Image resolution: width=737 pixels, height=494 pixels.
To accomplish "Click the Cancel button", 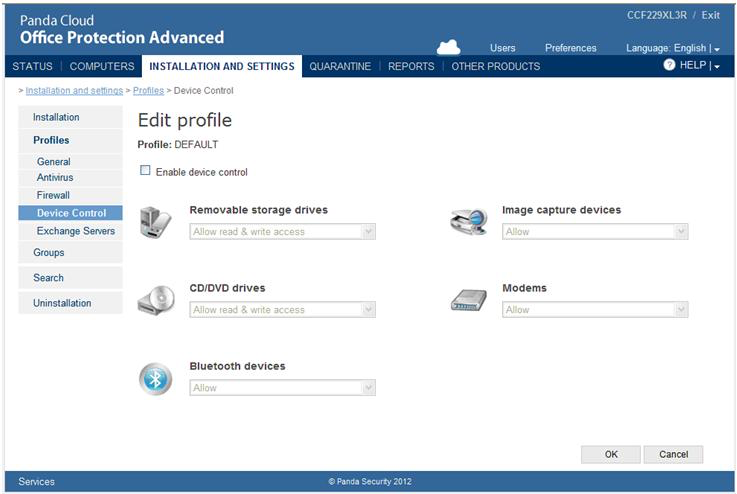I will pyautogui.click(x=673, y=454).
